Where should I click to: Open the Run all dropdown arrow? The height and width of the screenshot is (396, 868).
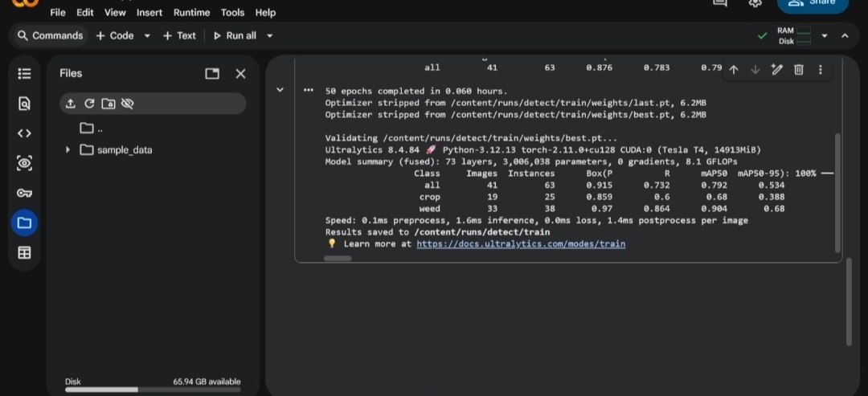(x=269, y=36)
